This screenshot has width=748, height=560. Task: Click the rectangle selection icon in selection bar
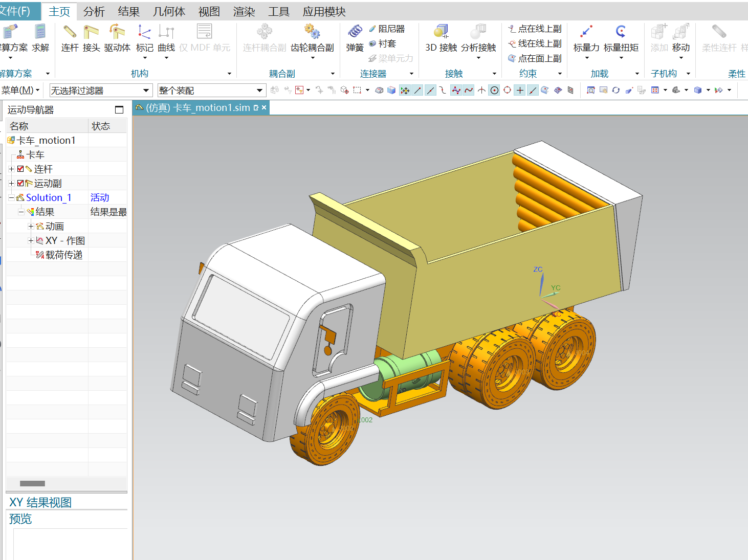point(357,91)
